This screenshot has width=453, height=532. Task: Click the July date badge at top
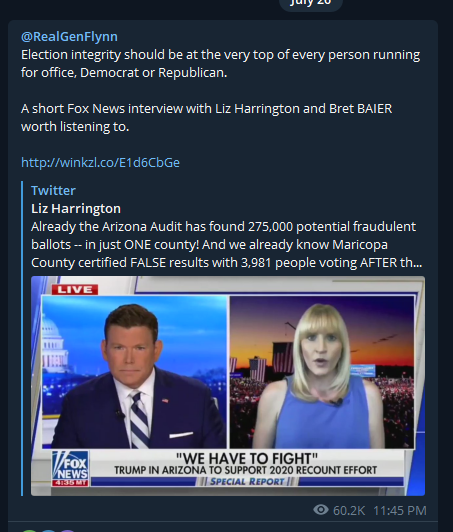(x=310, y=3)
